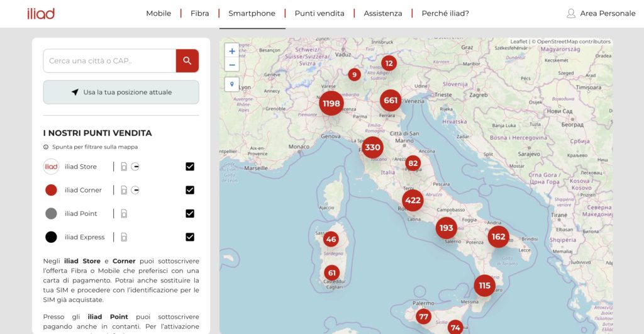644x334 pixels.
Task: Click the iliad Store label text
Action: point(80,167)
